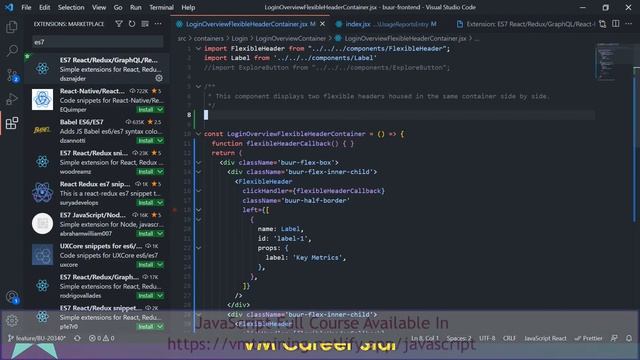Install the Babel ES6/ES7 extension
Screen dimensions: 640x360
(x=146, y=141)
